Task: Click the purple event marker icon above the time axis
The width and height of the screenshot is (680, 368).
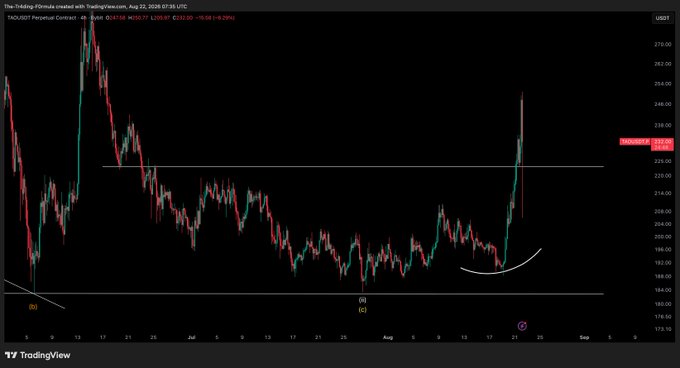Action: pos(522,326)
